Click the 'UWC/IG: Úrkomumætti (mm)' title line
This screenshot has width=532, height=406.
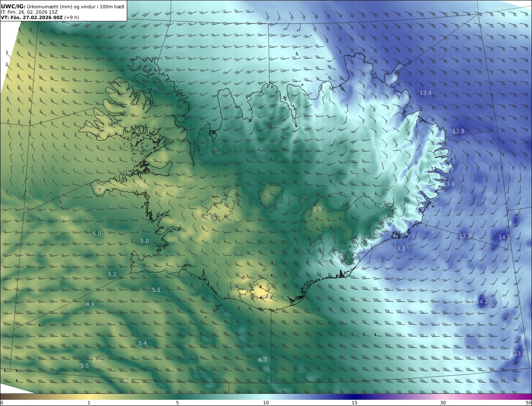click(x=63, y=6)
